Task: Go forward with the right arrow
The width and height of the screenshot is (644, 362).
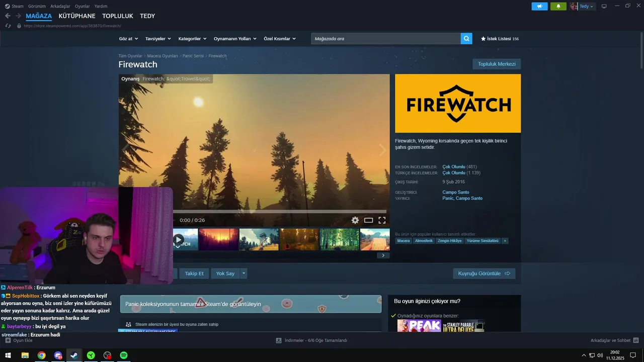Action: click(18, 16)
